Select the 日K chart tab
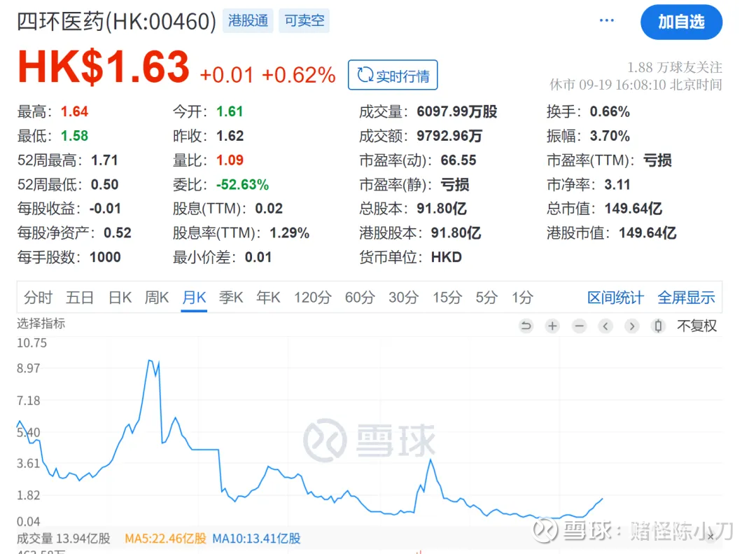The height and width of the screenshot is (554, 756). tap(120, 297)
